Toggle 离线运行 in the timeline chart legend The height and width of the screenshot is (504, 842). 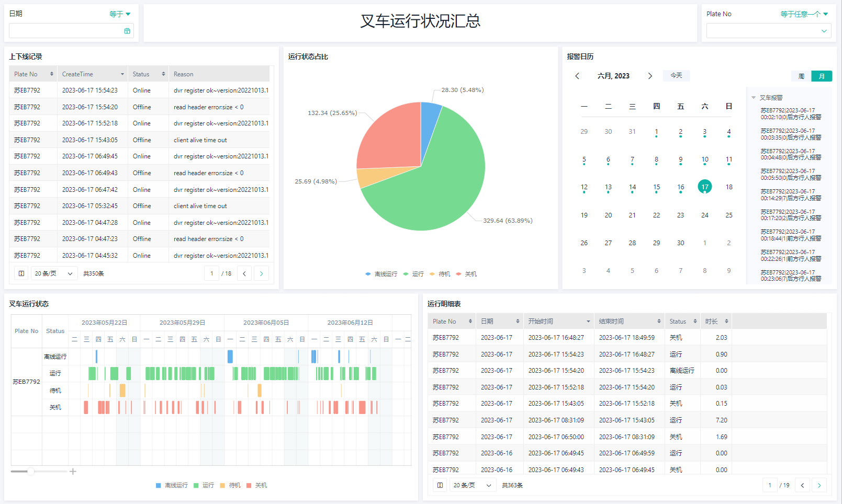coord(172,485)
